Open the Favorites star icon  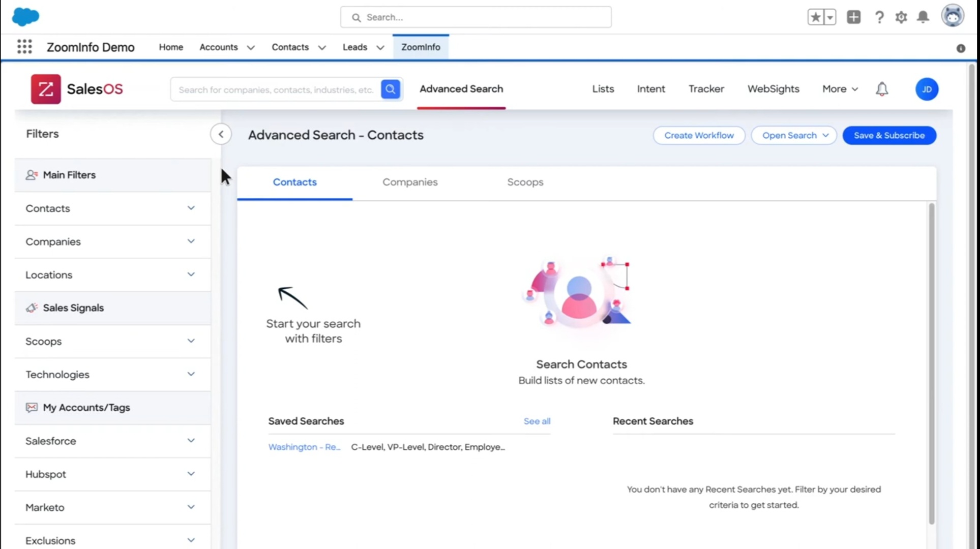[x=816, y=17]
